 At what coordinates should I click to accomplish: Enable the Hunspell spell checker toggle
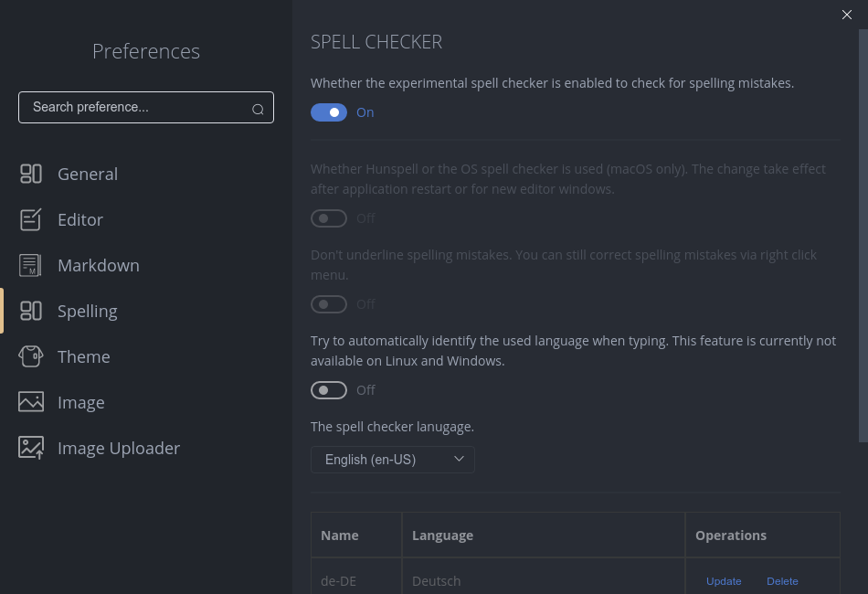point(329,217)
